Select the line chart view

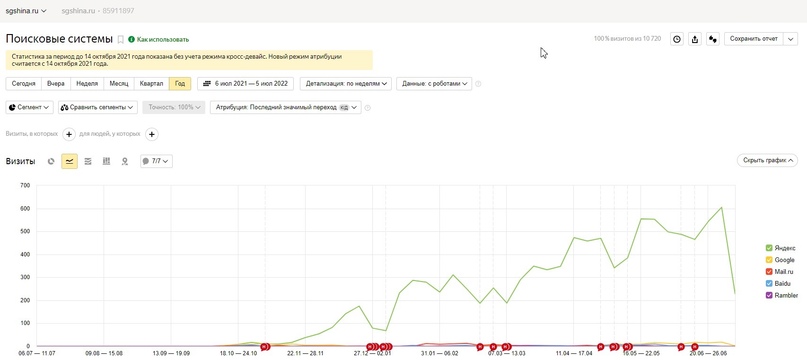(69, 161)
